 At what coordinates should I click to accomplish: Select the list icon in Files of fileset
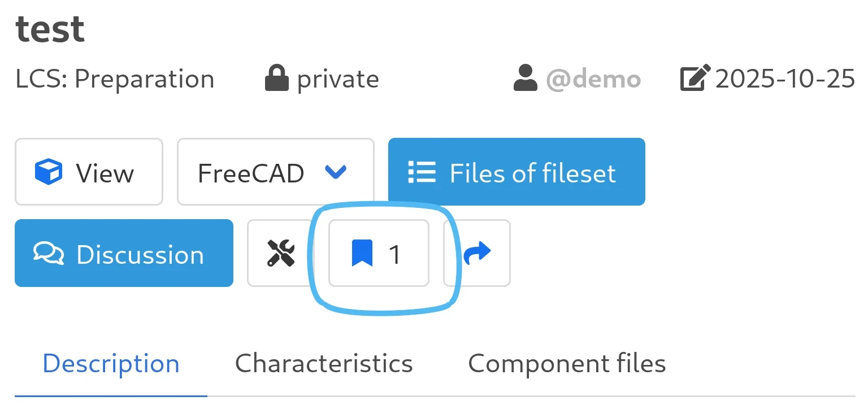pos(421,172)
